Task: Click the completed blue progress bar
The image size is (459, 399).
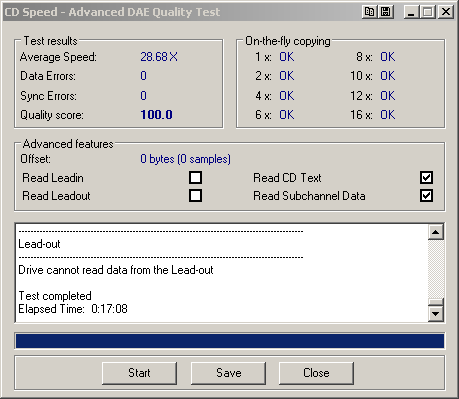Action: pyautogui.click(x=230, y=341)
